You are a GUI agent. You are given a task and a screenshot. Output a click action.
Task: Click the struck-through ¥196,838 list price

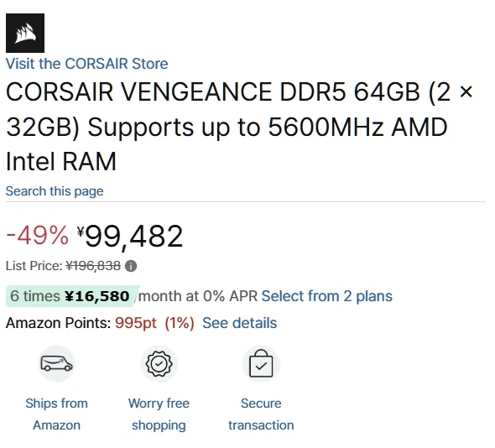(x=93, y=266)
